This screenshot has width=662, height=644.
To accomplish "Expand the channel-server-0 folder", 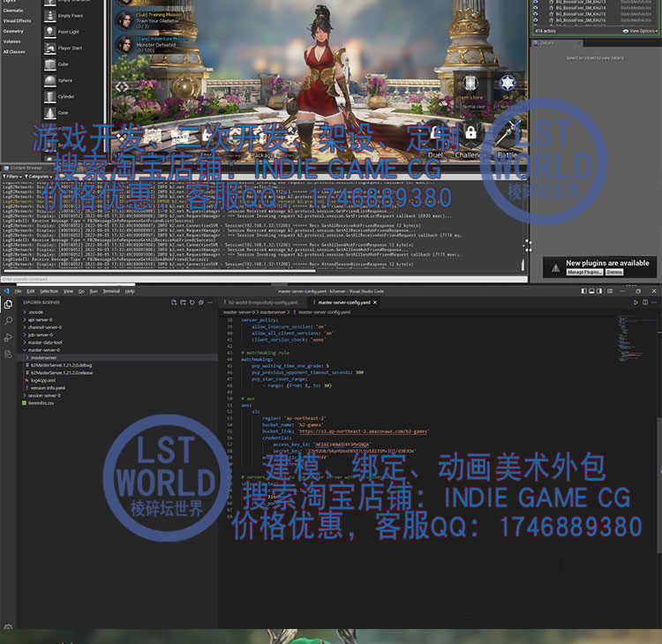I will click(x=44, y=327).
